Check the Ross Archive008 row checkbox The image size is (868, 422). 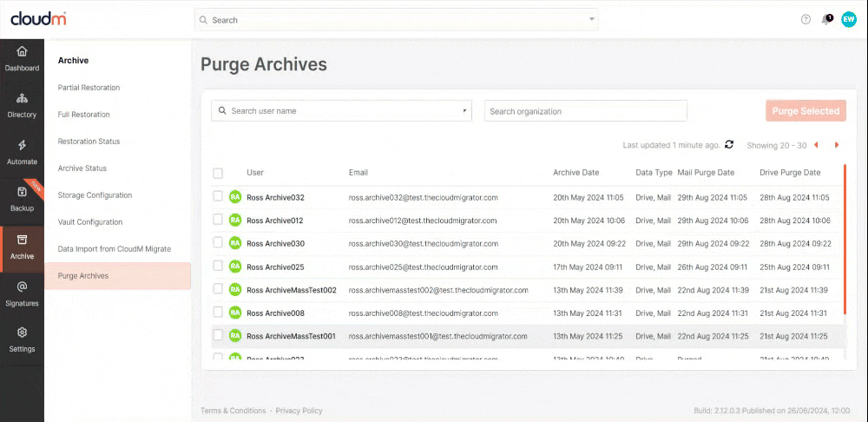218,312
